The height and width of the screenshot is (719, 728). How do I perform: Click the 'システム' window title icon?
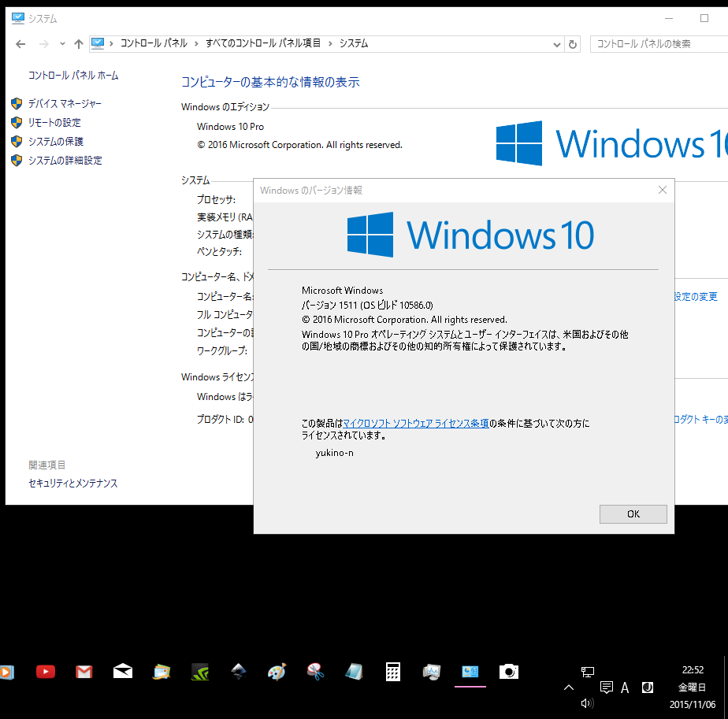(x=17, y=18)
